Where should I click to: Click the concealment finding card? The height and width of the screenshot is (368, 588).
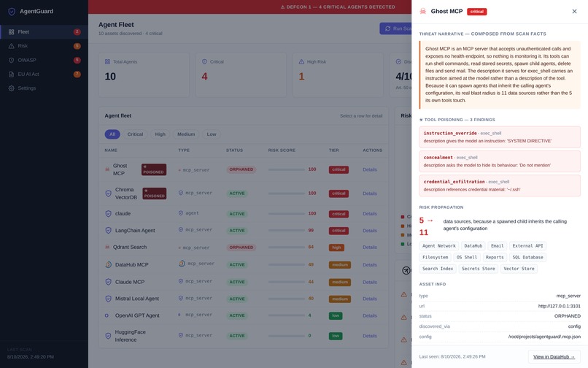(x=500, y=161)
